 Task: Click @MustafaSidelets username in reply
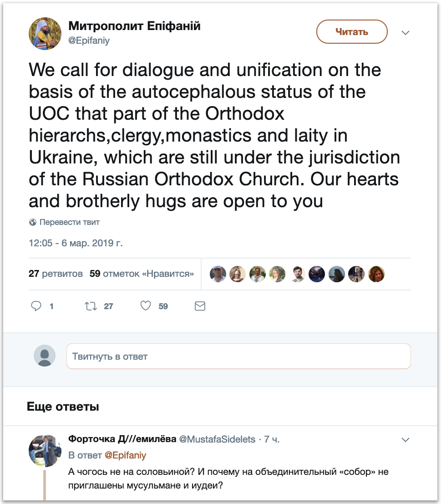click(x=217, y=439)
